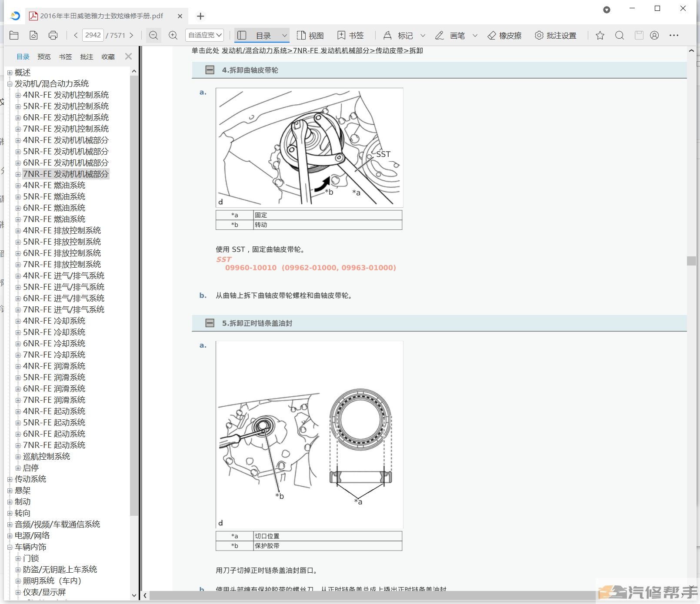The image size is (700, 604).
Task: Select the 橡皮擦 eraser tool
Action: pyautogui.click(x=504, y=35)
